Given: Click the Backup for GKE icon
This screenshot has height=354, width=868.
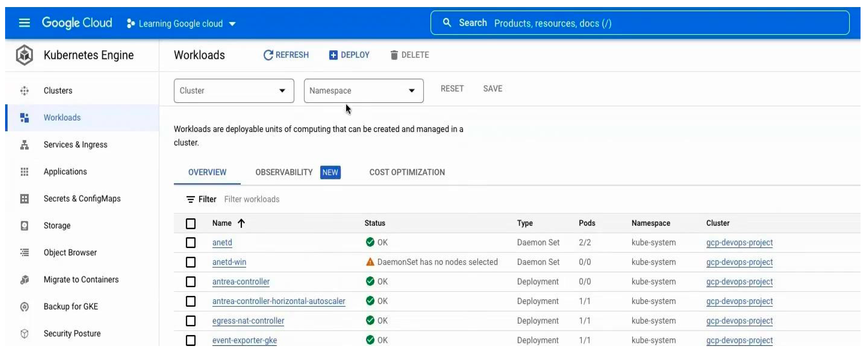Looking at the screenshot, I should click(24, 307).
